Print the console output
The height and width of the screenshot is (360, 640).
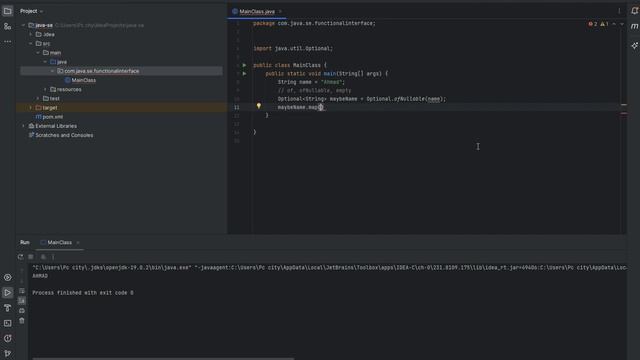point(22,311)
